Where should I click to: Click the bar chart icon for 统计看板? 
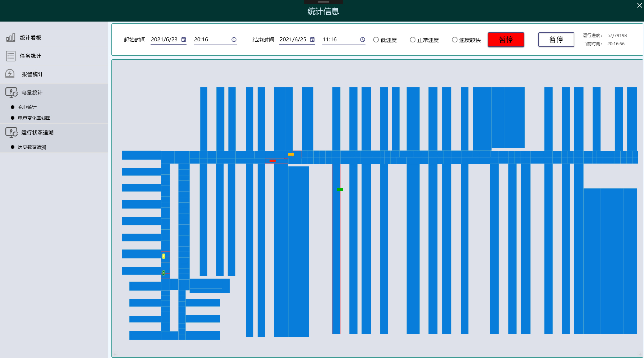(11, 37)
